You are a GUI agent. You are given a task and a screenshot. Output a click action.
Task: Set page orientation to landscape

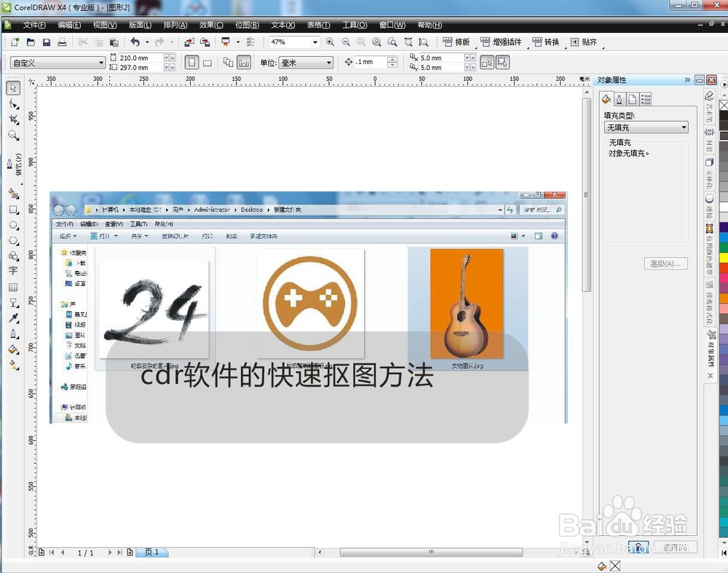[206, 63]
